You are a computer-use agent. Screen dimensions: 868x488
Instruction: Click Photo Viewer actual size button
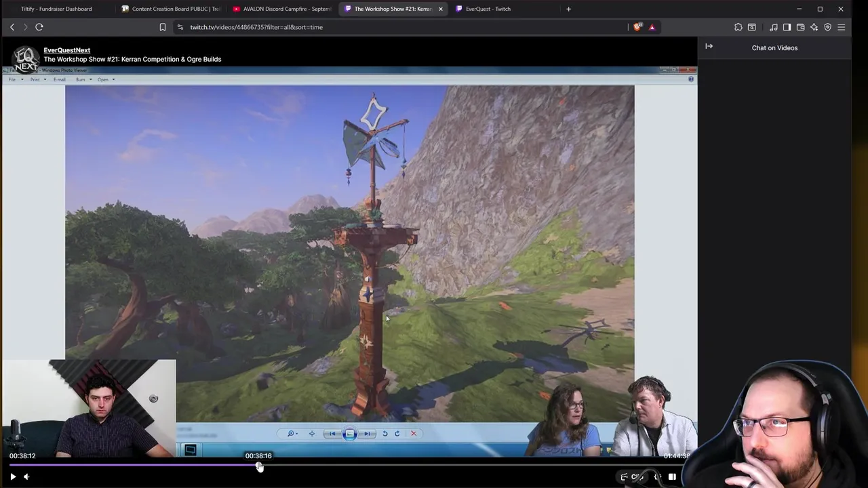[312, 434]
